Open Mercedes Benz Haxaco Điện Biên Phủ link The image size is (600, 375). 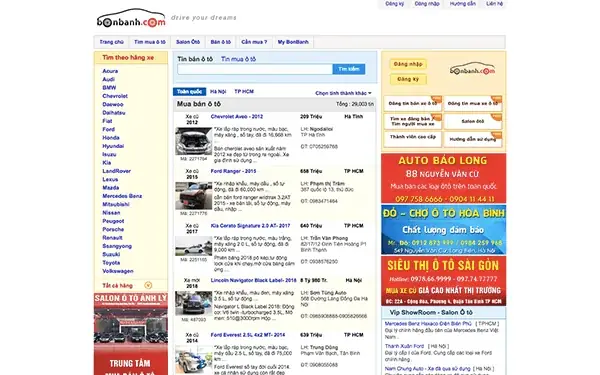[428, 324]
